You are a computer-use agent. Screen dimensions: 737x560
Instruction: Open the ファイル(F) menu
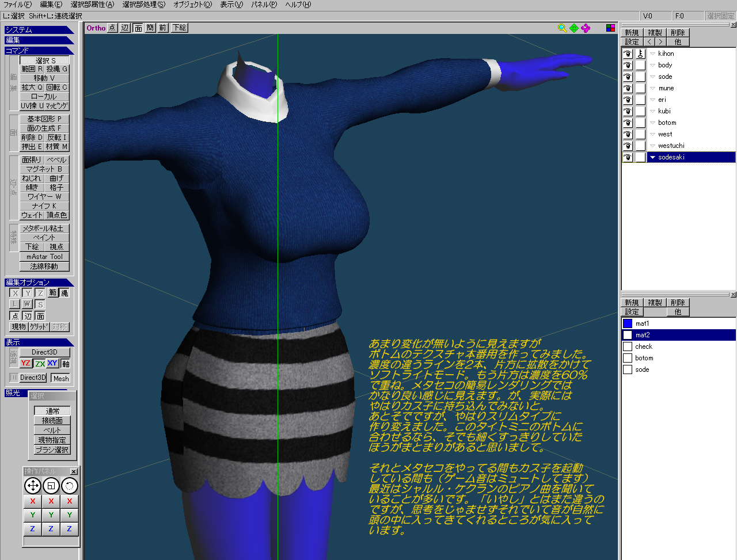[17, 5]
